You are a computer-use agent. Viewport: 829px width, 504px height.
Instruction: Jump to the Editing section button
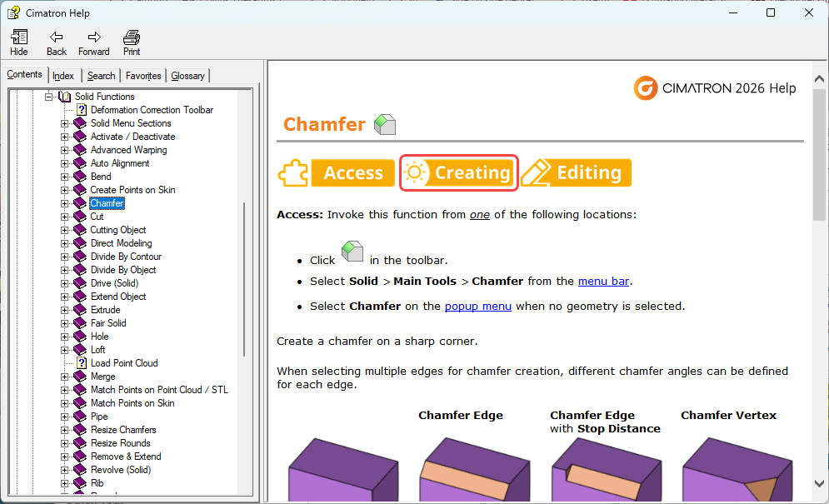point(577,173)
